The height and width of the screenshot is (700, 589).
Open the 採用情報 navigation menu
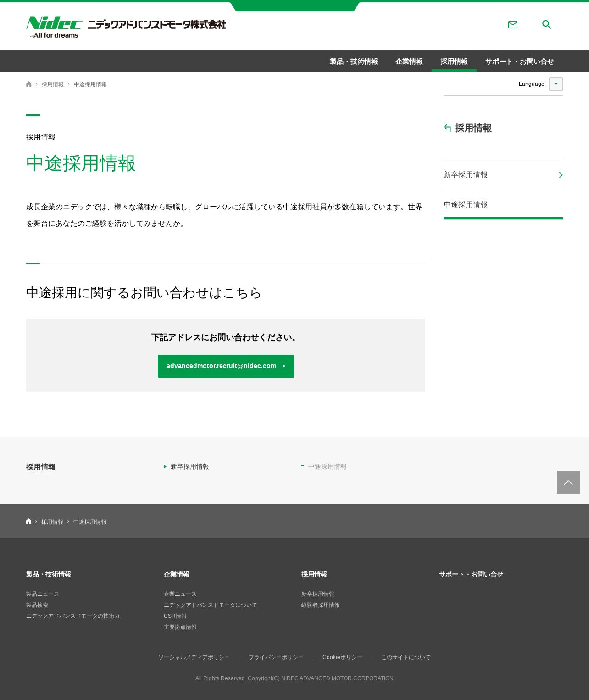point(454,62)
